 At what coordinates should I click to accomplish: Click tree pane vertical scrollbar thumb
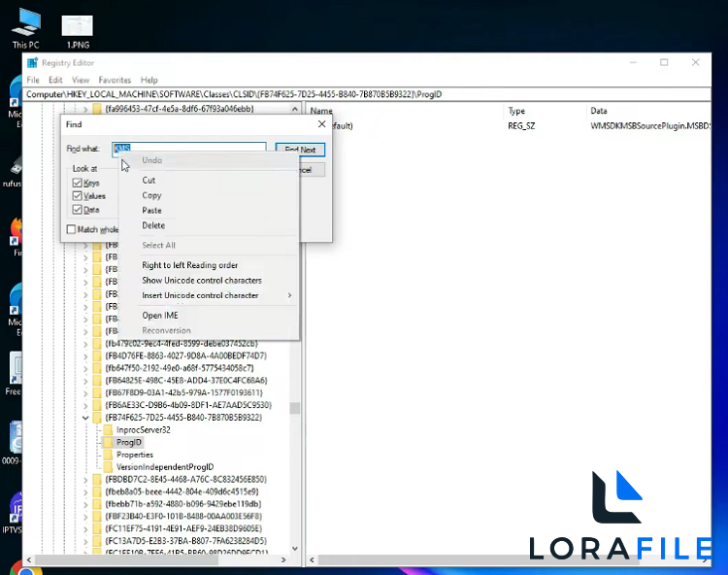pos(294,408)
